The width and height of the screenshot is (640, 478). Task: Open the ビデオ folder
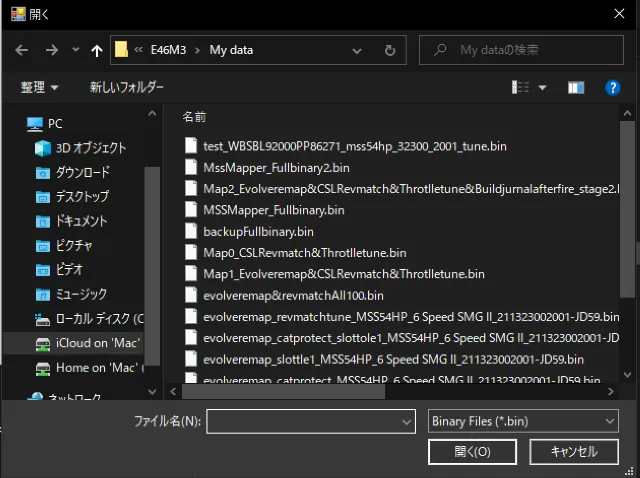[59, 269]
